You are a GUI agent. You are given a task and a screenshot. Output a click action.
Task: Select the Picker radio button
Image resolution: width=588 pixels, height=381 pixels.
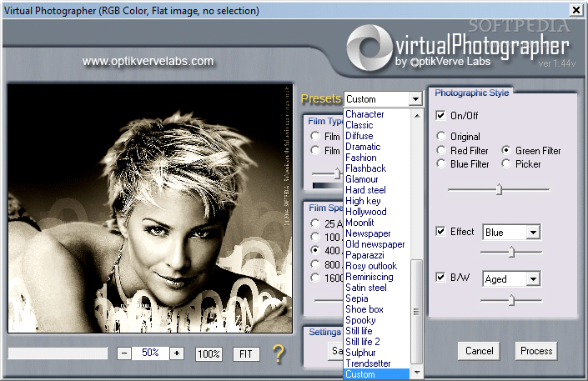coord(506,164)
